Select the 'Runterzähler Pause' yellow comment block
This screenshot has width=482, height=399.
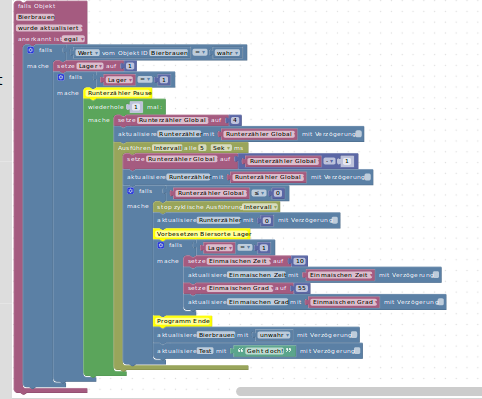tap(118, 93)
